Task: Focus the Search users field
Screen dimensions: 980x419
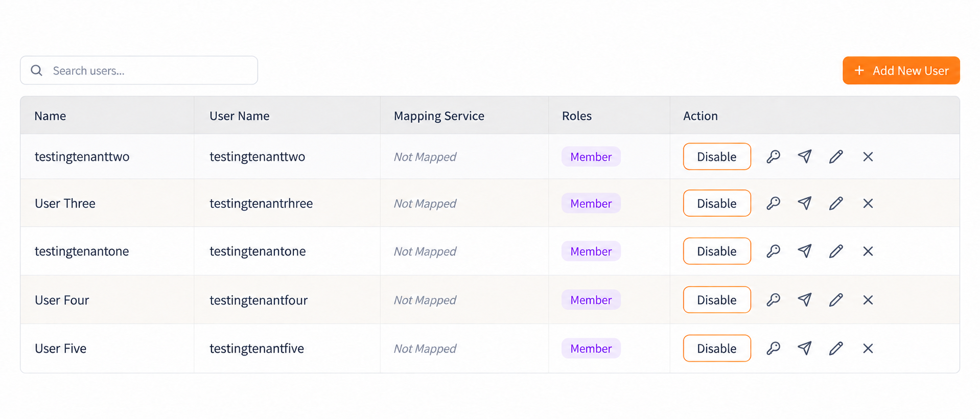Action: coord(139,71)
